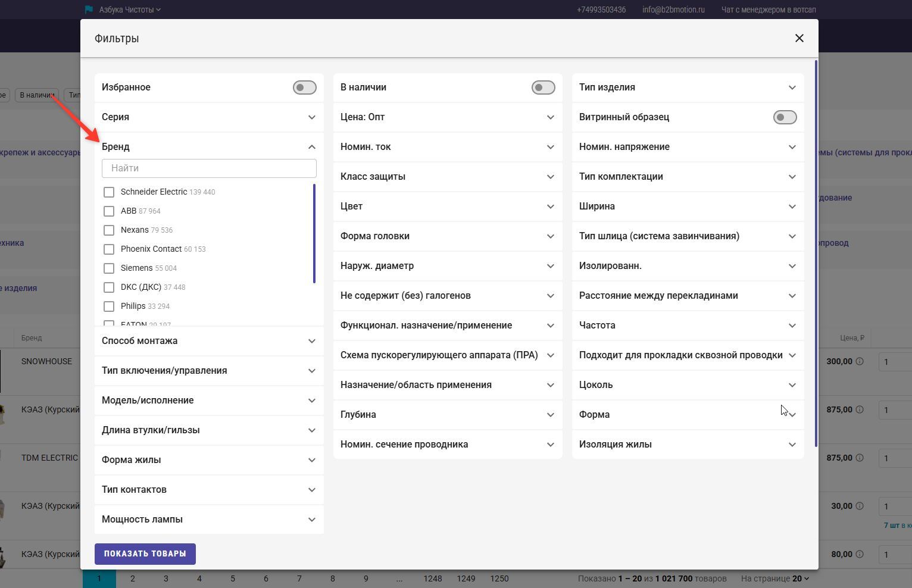Image resolution: width=912 pixels, height=588 pixels.
Task: Expand the Серия filter
Action: [311, 117]
